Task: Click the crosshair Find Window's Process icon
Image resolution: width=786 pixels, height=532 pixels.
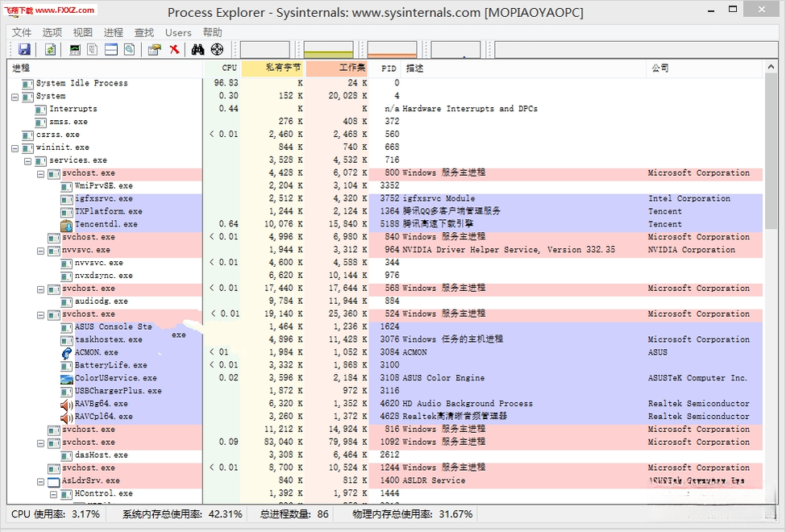Action: tap(217, 49)
